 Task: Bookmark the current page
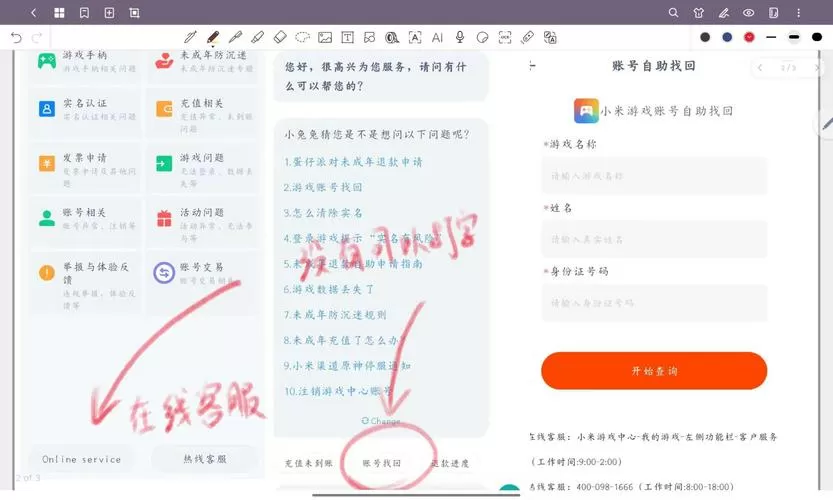pos(84,13)
